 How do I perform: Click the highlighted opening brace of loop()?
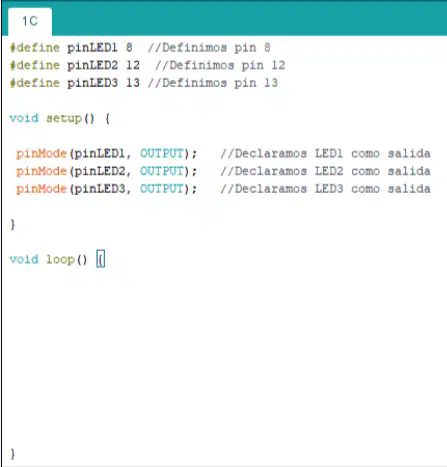point(101,259)
